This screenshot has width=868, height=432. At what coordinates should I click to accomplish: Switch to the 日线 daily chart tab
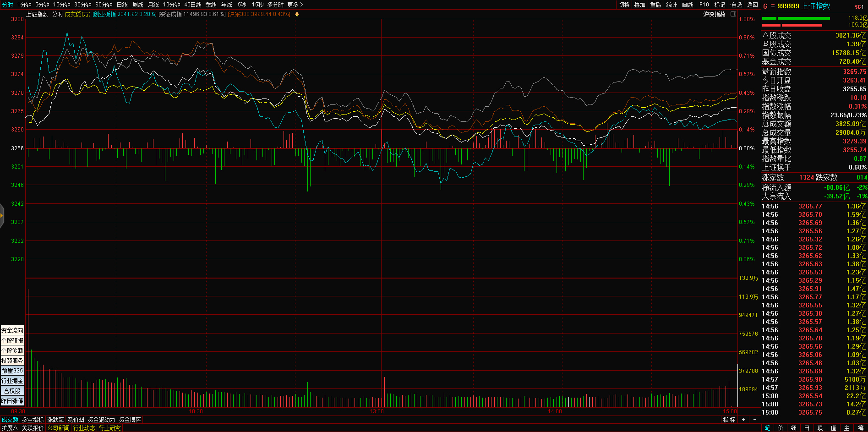(x=122, y=5)
